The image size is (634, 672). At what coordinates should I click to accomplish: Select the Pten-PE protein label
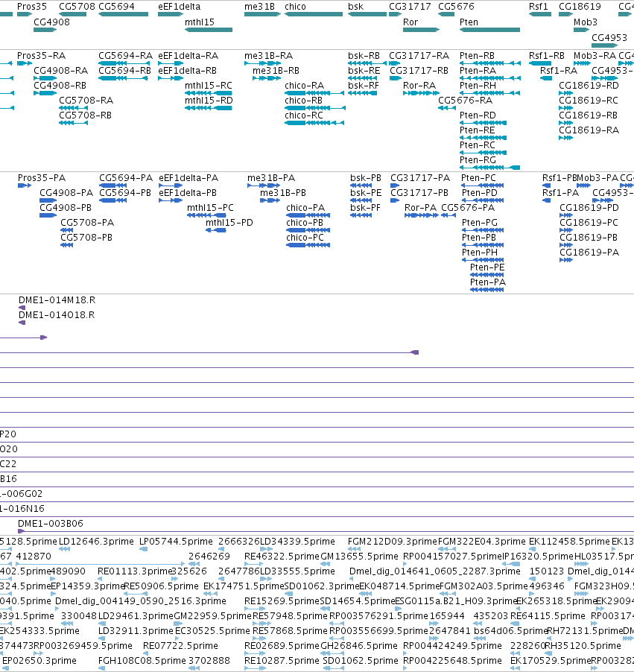[x=487, y=267]
